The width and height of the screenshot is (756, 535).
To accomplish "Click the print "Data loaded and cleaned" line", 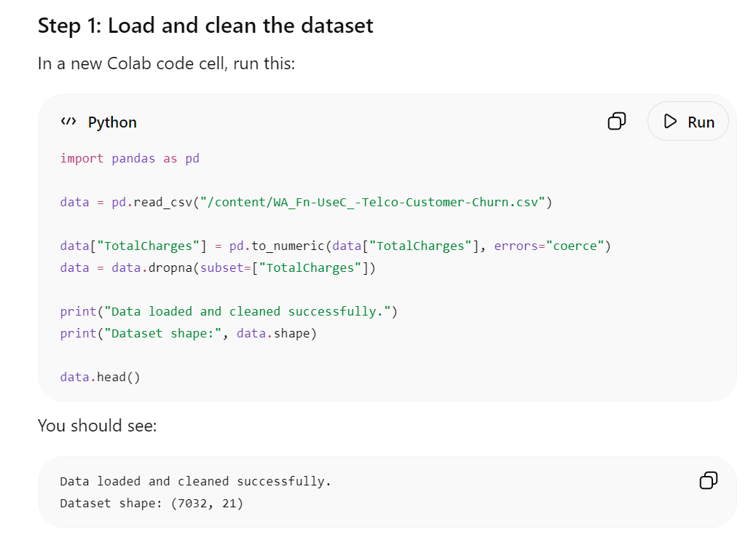I will pyautogui.click(x=229, y=312).
